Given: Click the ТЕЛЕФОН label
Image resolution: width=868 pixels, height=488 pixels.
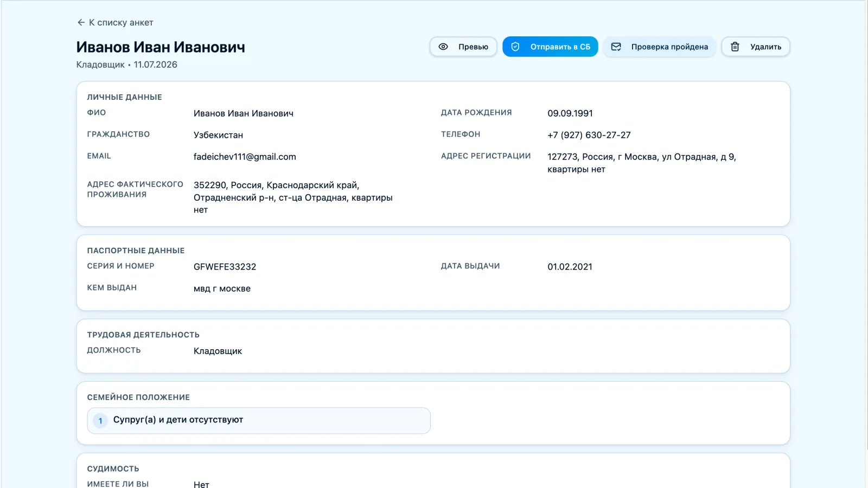Looking at the screenshot, I should (461, 134).
